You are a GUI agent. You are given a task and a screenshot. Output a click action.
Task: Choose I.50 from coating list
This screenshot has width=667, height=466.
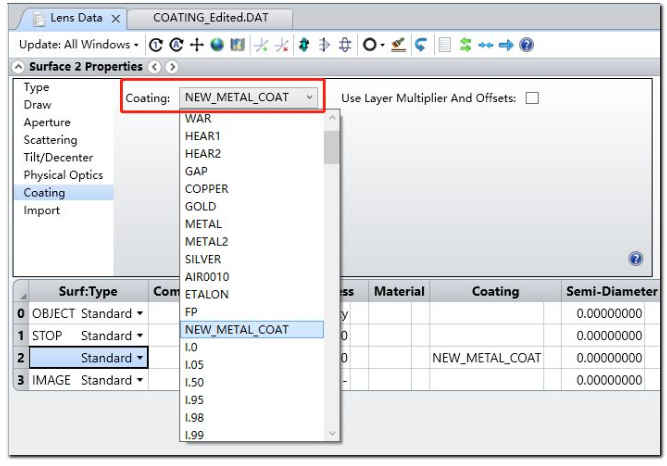pyautogui.click(x=252, y=382)
